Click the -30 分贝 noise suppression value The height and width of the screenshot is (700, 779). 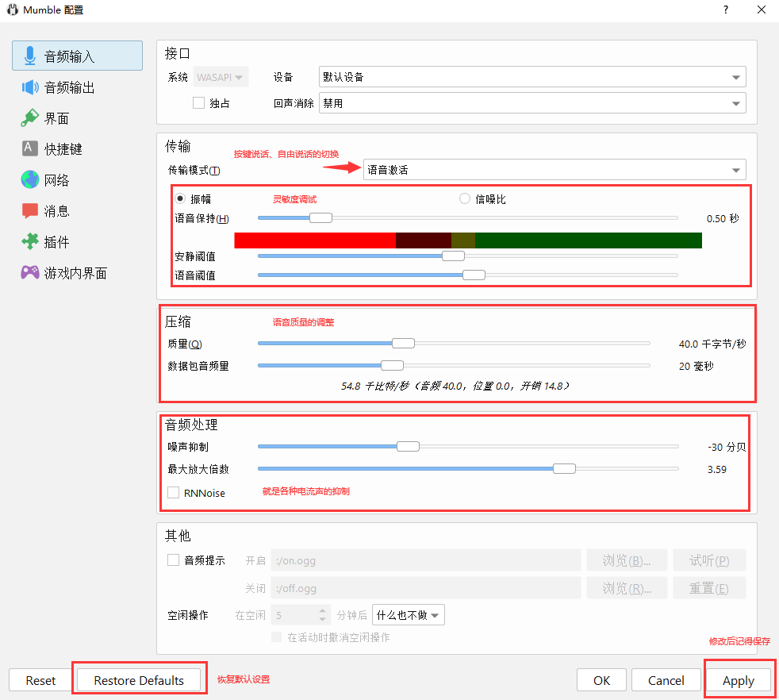tap(727, 447)
